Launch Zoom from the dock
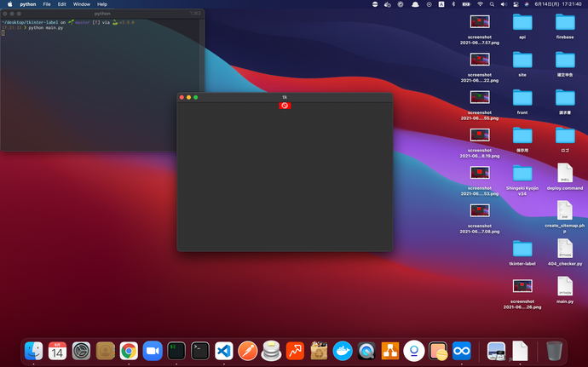 [x=153, y=352]
